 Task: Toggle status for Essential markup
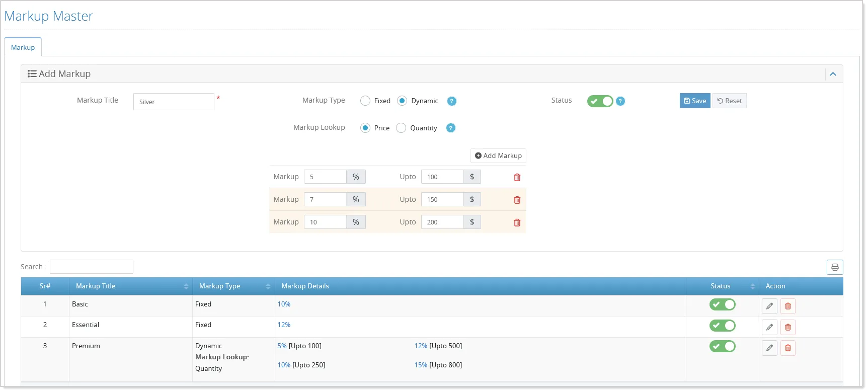pos(723,326)
